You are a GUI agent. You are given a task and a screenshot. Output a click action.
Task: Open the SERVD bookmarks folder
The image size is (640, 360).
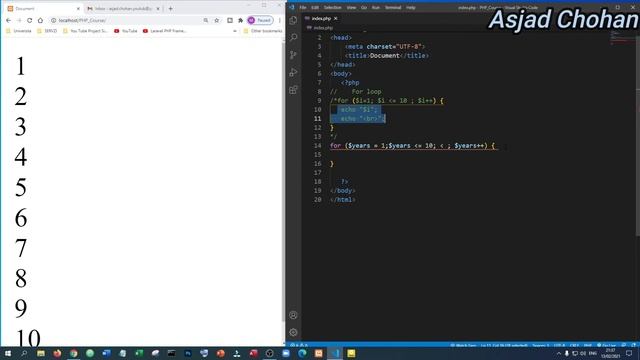pos(47,31)
